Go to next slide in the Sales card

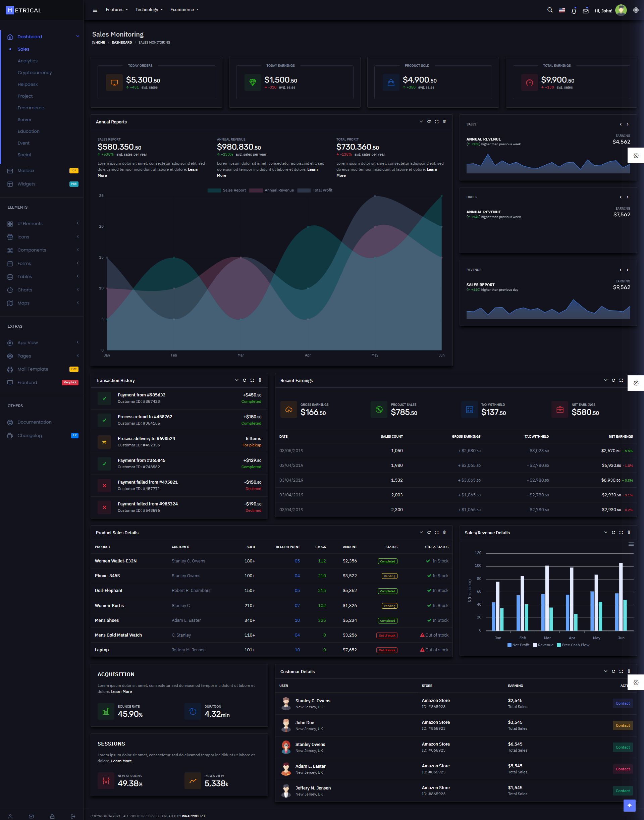(628, 124)
